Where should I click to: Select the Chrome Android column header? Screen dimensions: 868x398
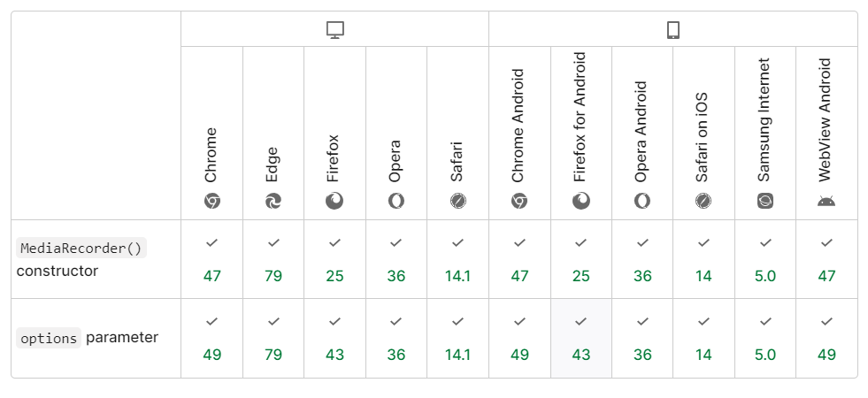click(x=519, y=134)
